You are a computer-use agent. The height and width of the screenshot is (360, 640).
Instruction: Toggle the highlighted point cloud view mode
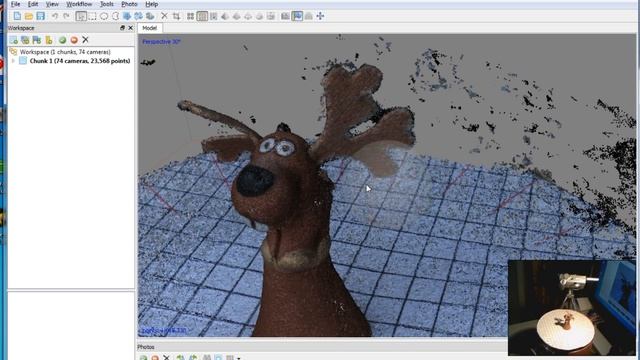[202, 16]
